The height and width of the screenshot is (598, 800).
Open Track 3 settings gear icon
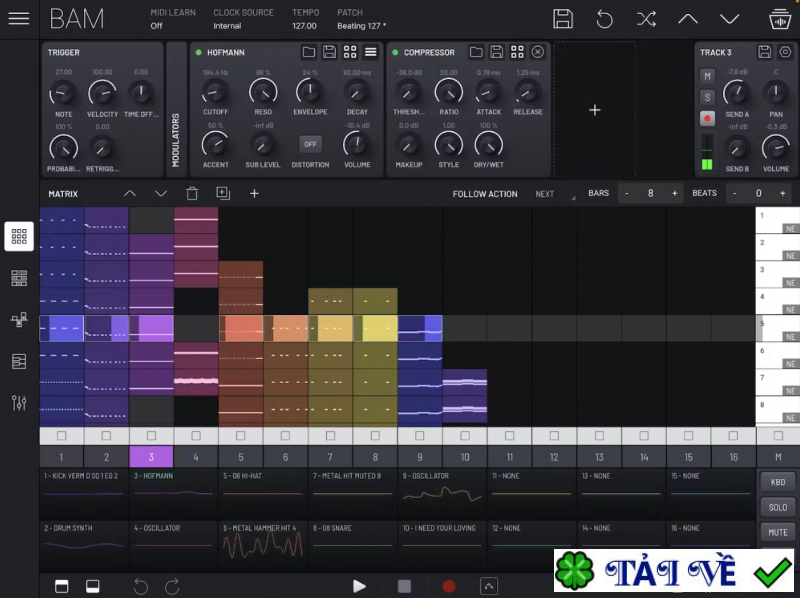point(785,52)
